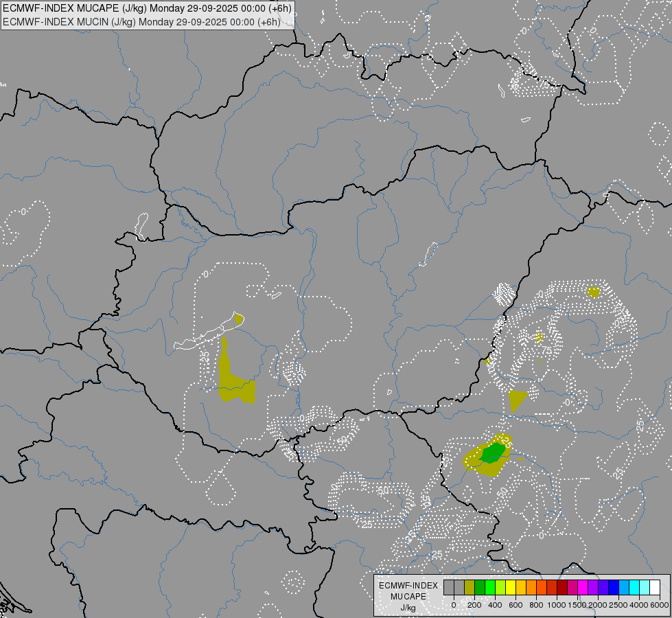Click the bright magenta legend swatch
This screenshot has width=672, height=618.
(x=583, y=587)
